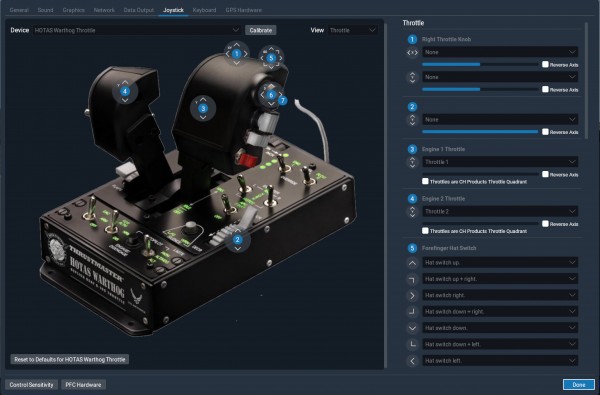Select marker 6 on the throttle grip
The width and height of the screenshot is (600, 395).
[x=271, y=95]
